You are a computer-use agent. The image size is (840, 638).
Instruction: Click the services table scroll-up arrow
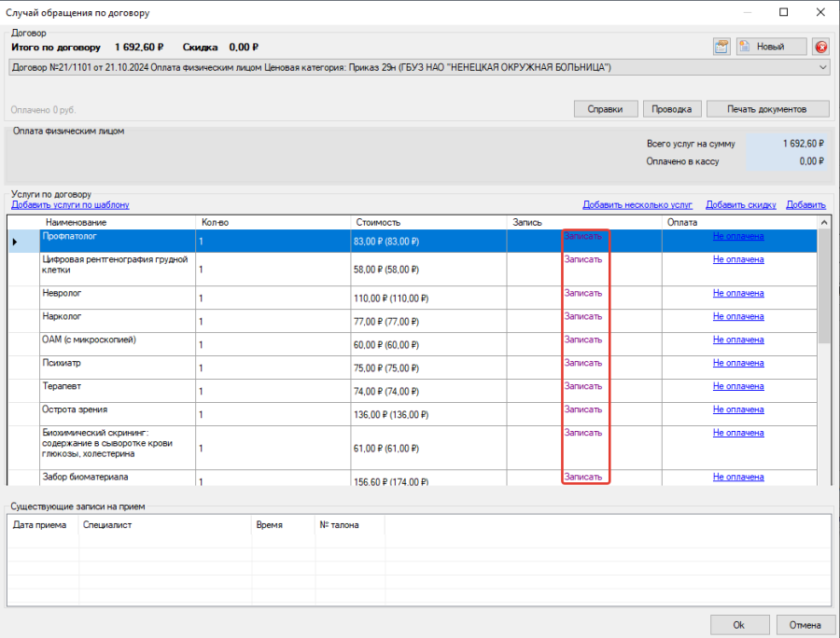(824, 222)
